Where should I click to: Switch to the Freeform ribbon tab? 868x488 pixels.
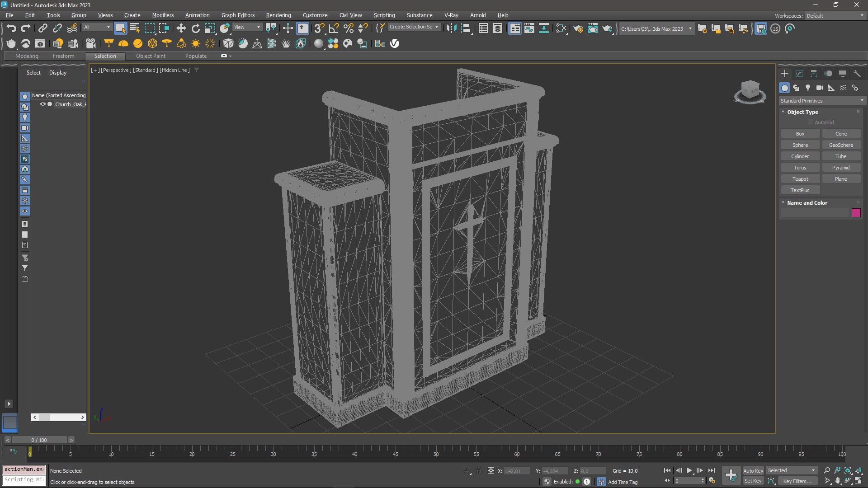(x=63, y=56)
